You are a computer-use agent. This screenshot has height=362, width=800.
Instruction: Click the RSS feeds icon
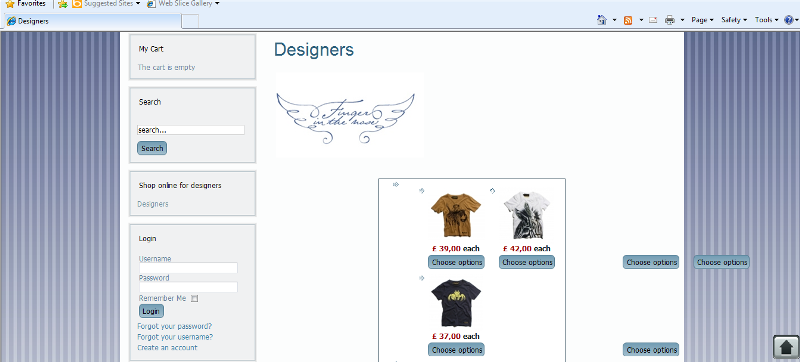[628, 20]
